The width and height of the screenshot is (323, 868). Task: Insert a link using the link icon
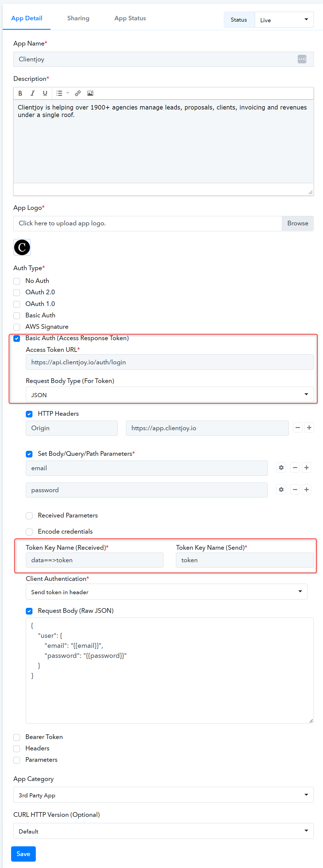78,93
